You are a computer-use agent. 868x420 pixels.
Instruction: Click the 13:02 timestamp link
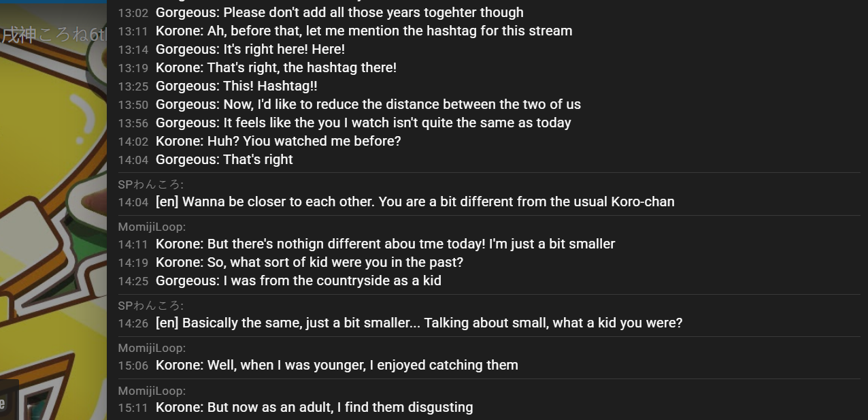point(133,13)
